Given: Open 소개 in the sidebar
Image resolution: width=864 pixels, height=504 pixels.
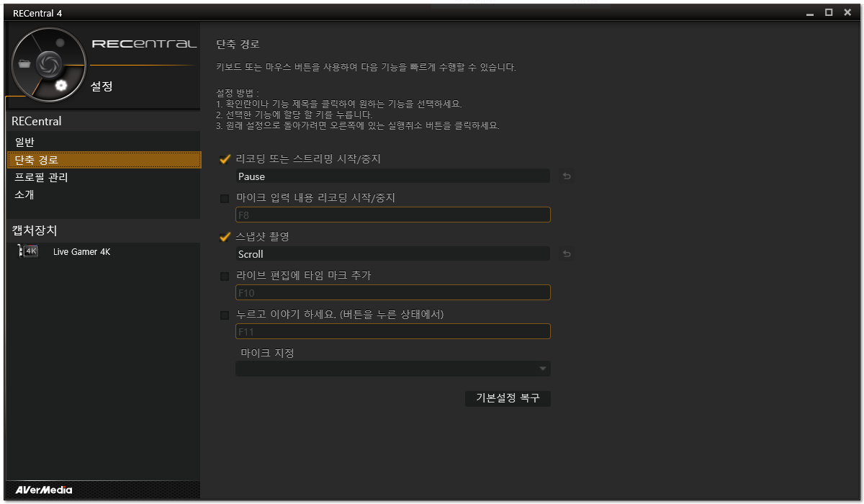Looking at the screenshot, I should (104, 194).
